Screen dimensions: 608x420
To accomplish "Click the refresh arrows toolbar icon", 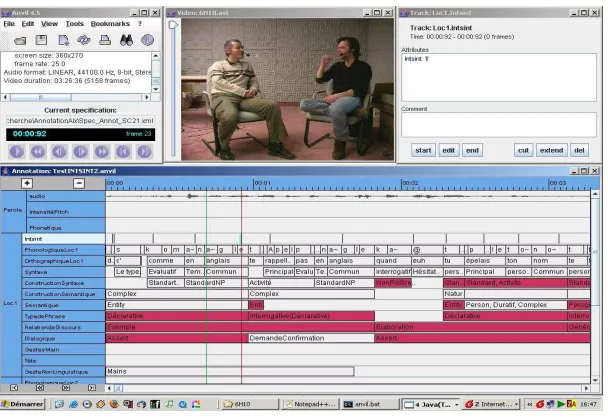I will 84,40.
